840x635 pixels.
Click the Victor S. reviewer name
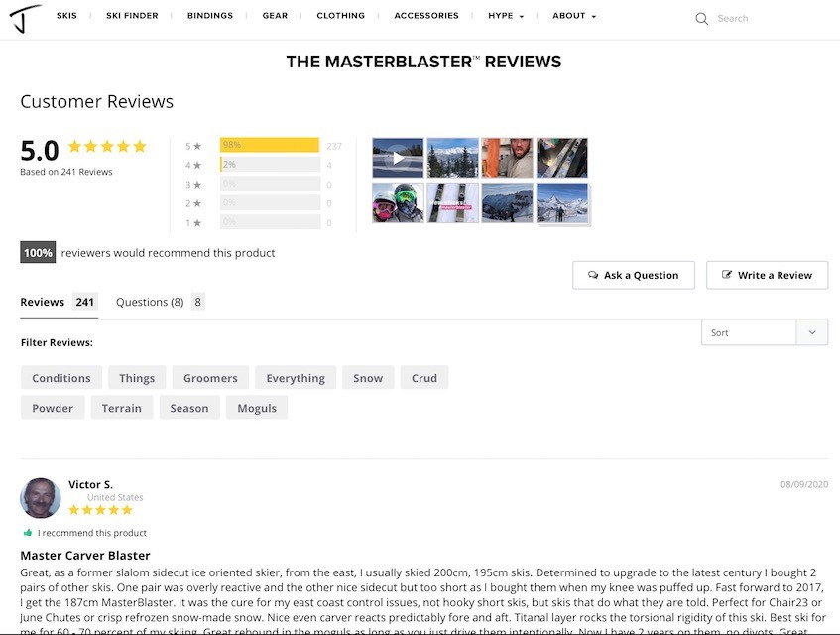click(90, 484)
